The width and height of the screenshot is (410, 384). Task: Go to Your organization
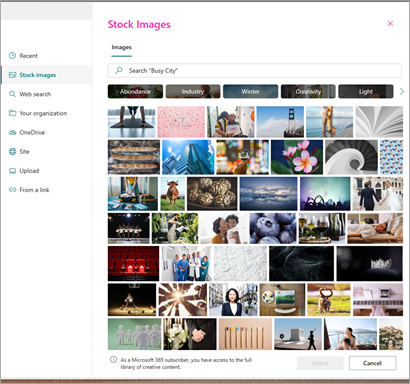coord(46,113)
